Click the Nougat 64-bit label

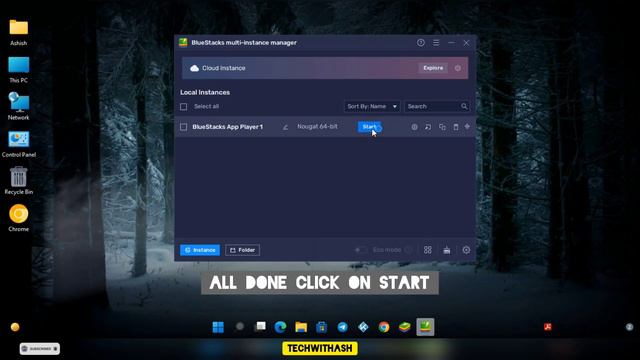coord(318,127)
